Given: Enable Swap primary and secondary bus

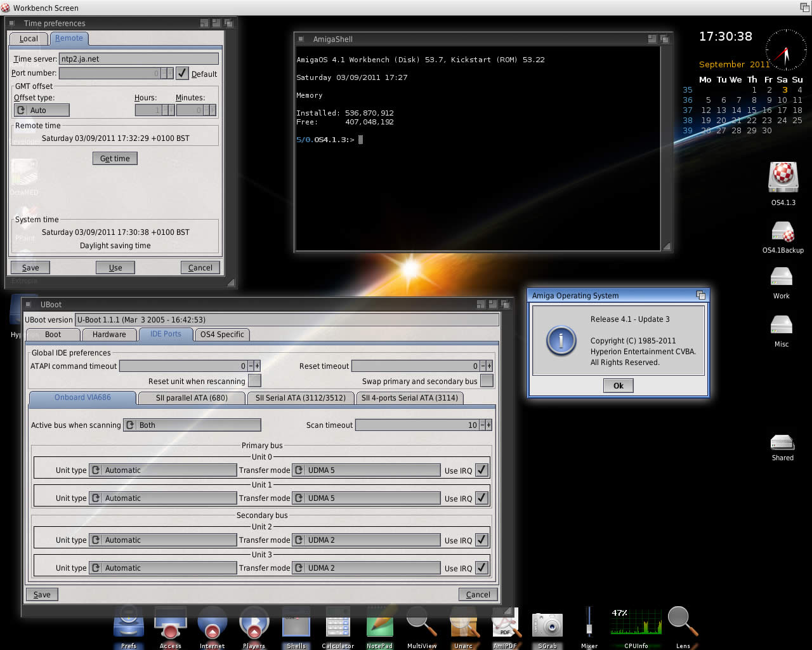Looking at the screenshot, I should (487, 381).
